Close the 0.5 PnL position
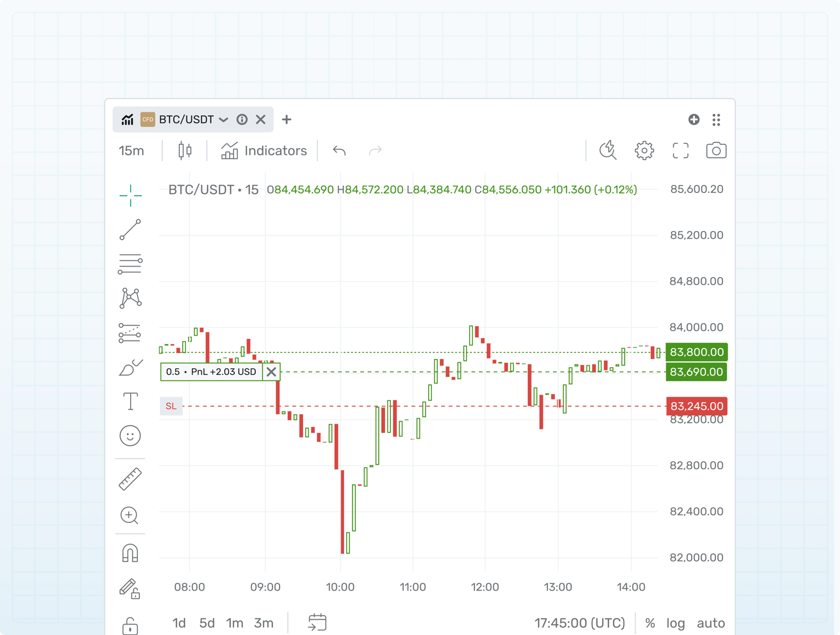840x635 pixels. (x=271, y=372)
